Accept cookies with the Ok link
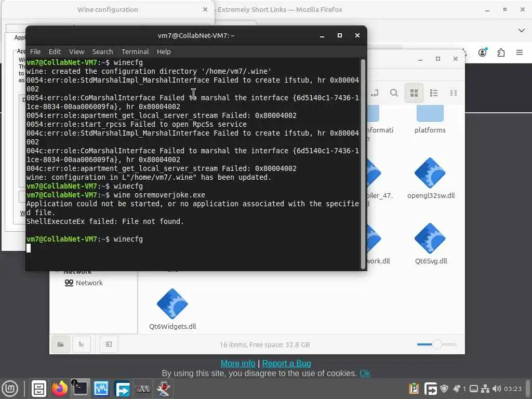Viewport: 532px width, 399px height. 365,373
